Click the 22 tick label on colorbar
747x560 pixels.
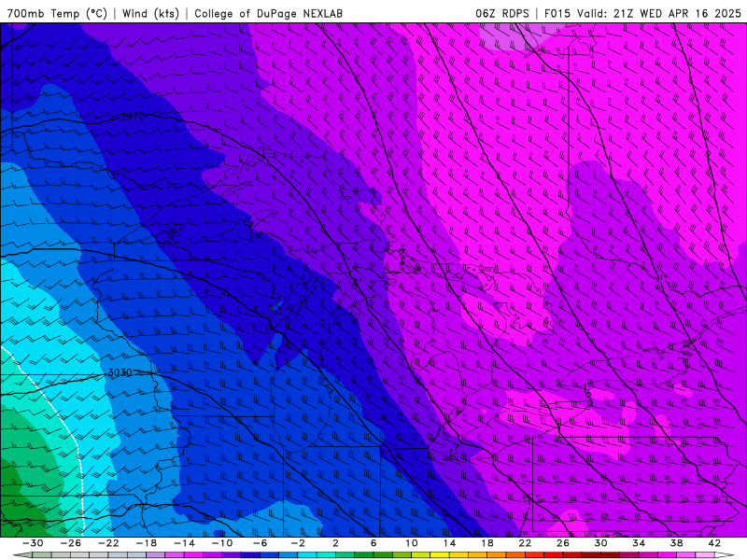[x=525, y=543]
